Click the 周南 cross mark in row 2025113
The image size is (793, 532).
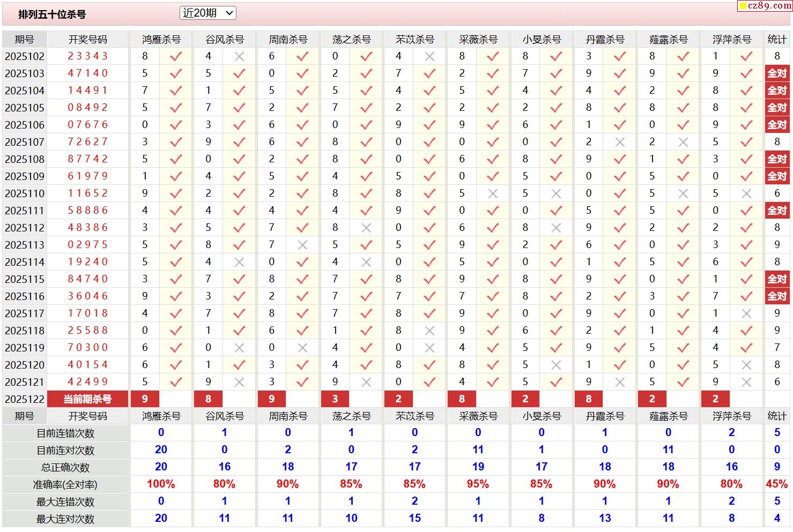coord(302,245)
